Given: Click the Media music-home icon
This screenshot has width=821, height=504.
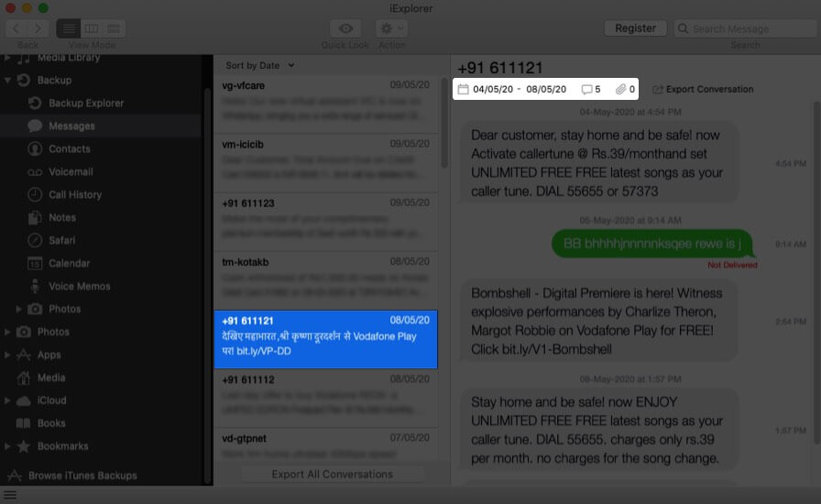Looking at the screenshot, I should [24, 378].
